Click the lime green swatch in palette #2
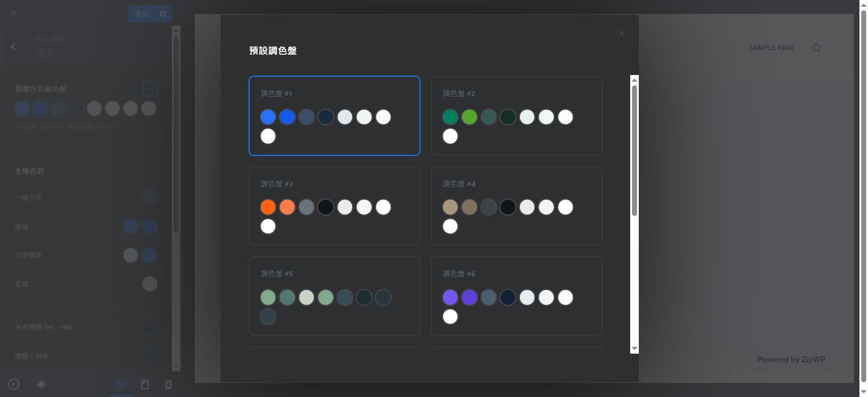868x397 pixels. 469,117
